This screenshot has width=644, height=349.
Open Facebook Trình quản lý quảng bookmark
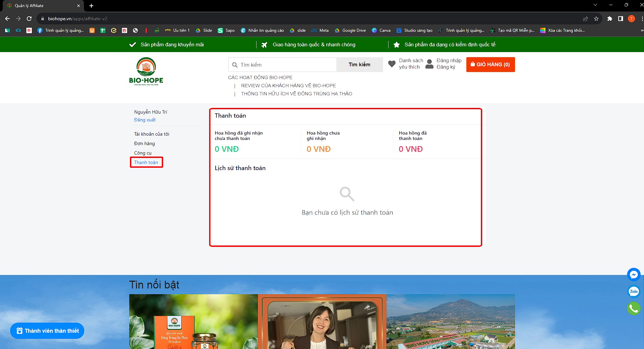61,30
